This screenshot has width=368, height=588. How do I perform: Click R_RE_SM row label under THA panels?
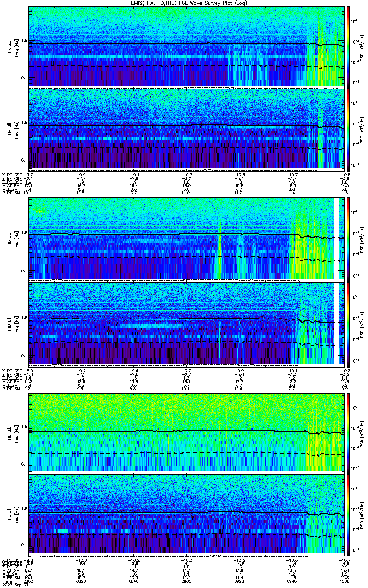coord(10,193)
